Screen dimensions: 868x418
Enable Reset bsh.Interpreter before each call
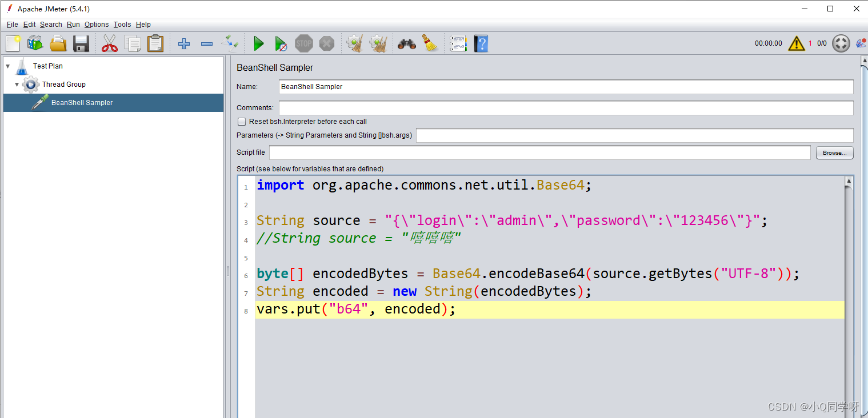[x=242, y=121]
